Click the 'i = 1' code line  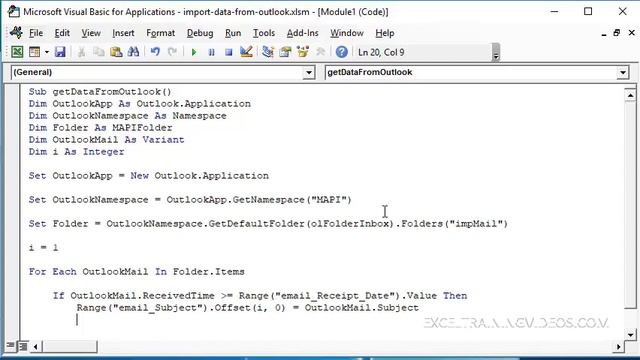(x=43, y=248)
